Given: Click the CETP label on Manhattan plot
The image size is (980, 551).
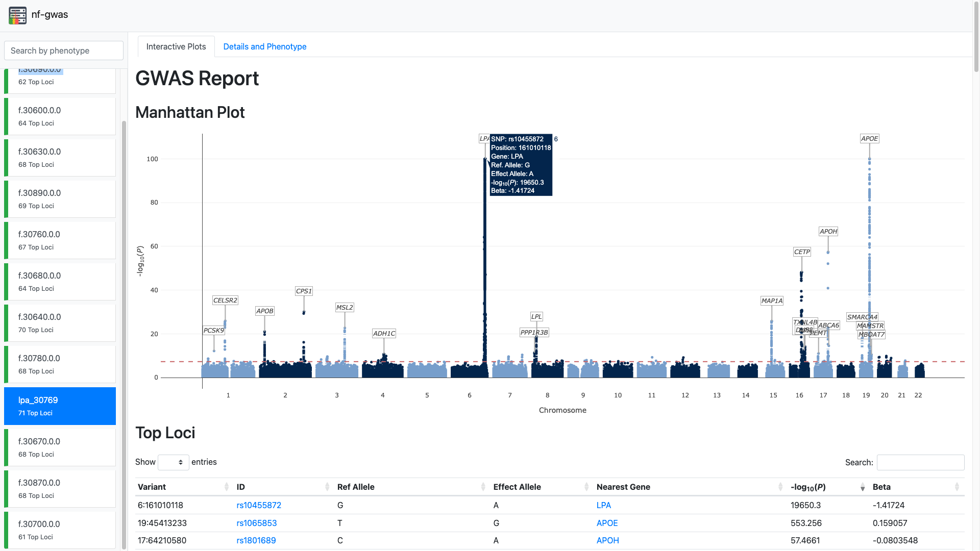Looking at the screenshot, I should click(x=801, y=252).
